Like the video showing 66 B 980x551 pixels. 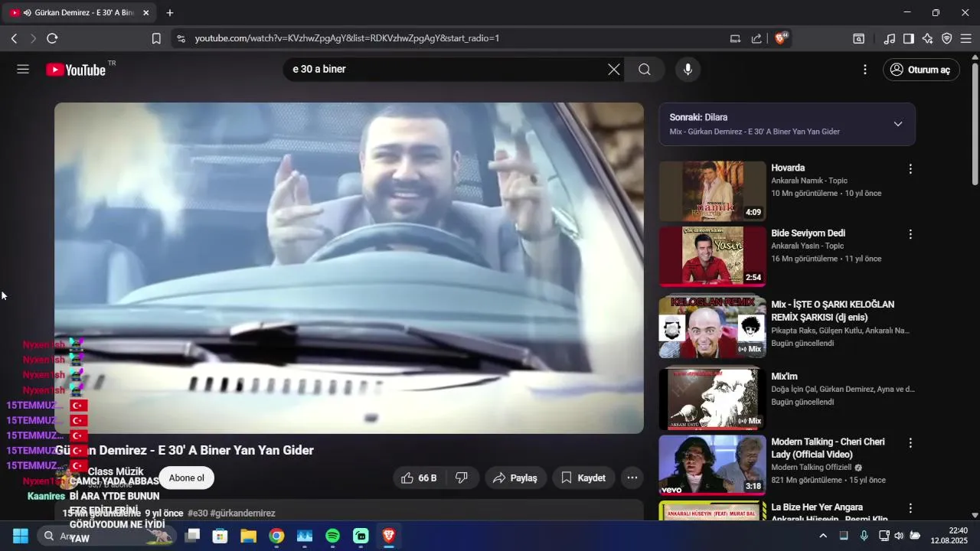419,478
